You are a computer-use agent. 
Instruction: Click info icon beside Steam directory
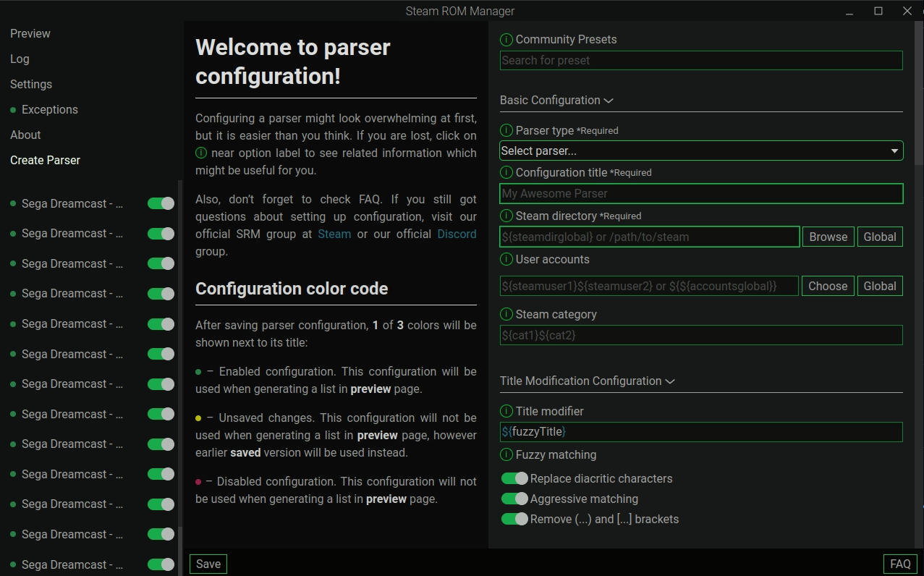(x=506, y=216)
